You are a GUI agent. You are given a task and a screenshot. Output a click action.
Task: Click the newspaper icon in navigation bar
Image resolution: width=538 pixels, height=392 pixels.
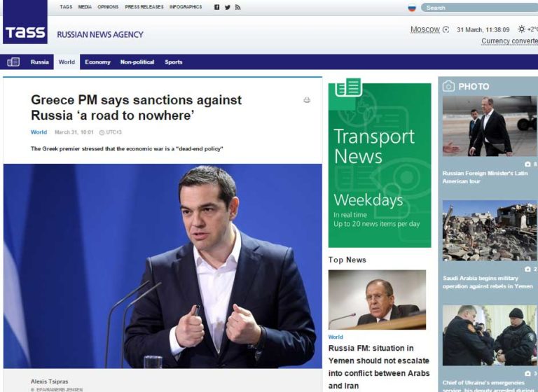[x=13, y=62]
